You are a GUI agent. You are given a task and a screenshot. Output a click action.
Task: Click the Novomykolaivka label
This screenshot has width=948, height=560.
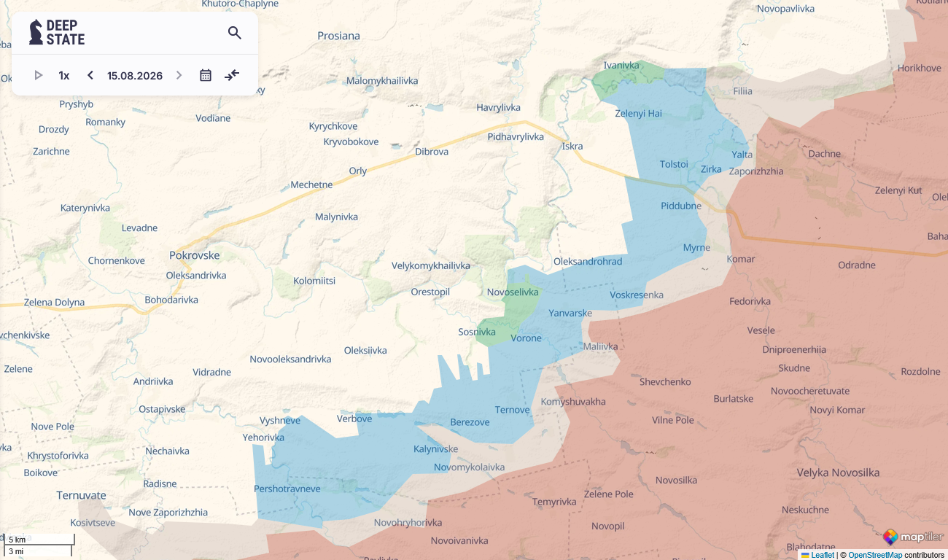tap(470, 467)
